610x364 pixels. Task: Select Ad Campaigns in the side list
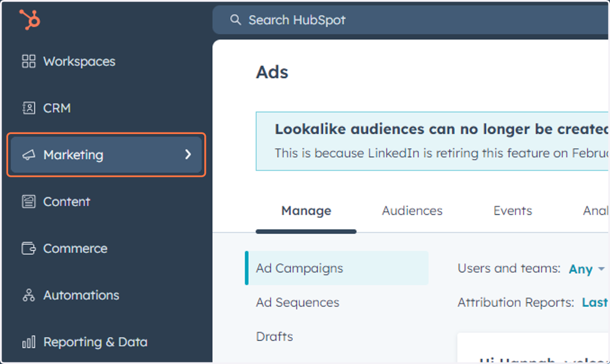337,268
